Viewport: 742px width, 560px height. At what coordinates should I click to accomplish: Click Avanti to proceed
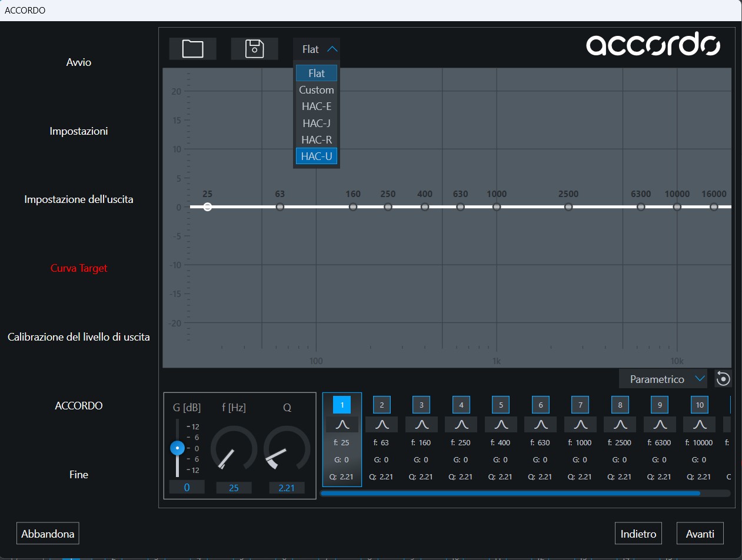pyautogui.click(x=700, y=534)
